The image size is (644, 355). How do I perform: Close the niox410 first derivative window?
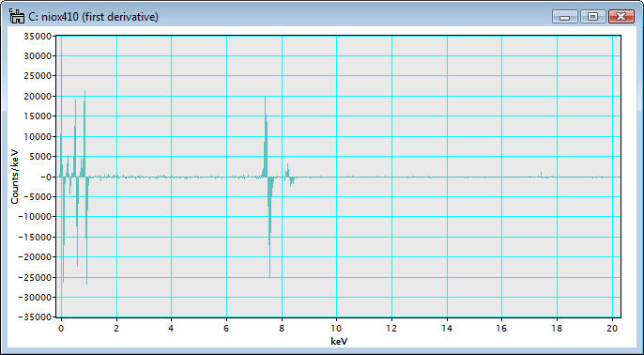point(621,17)
